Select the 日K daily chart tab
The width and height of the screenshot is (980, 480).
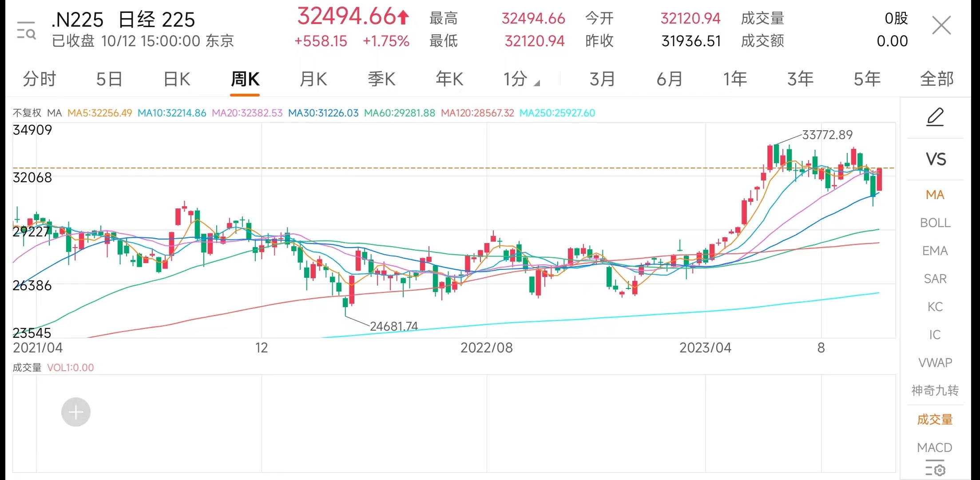(177, 80)
